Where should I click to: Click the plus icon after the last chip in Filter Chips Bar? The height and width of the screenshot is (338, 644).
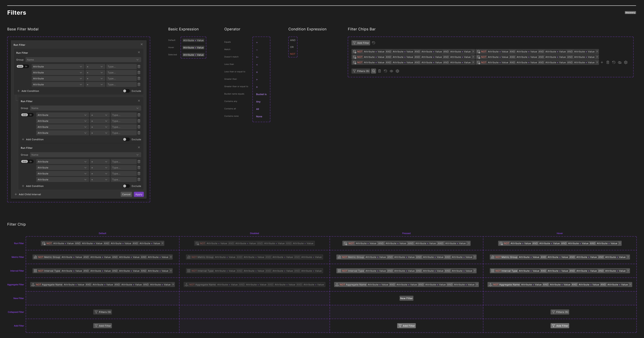pyautogui.click(x=602, y=63)
